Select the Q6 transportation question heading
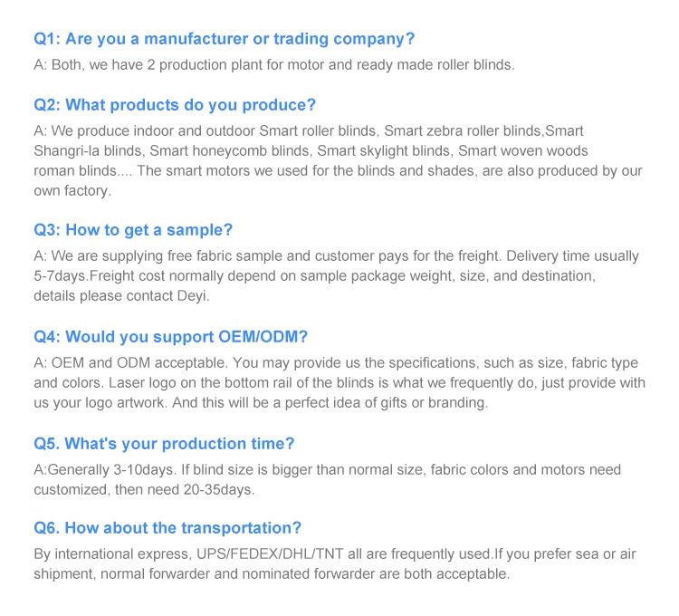The image size is (679, 616). click(167, 528)
